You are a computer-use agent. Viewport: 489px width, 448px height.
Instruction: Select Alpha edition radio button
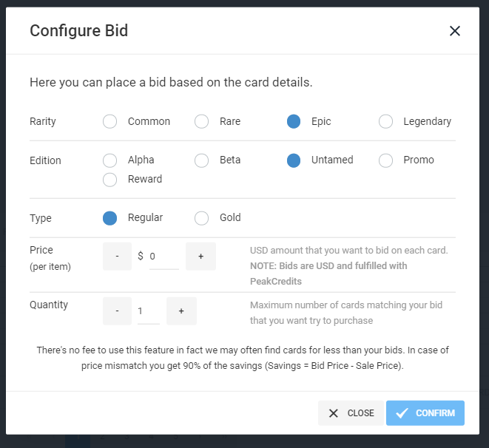[110, 160]
